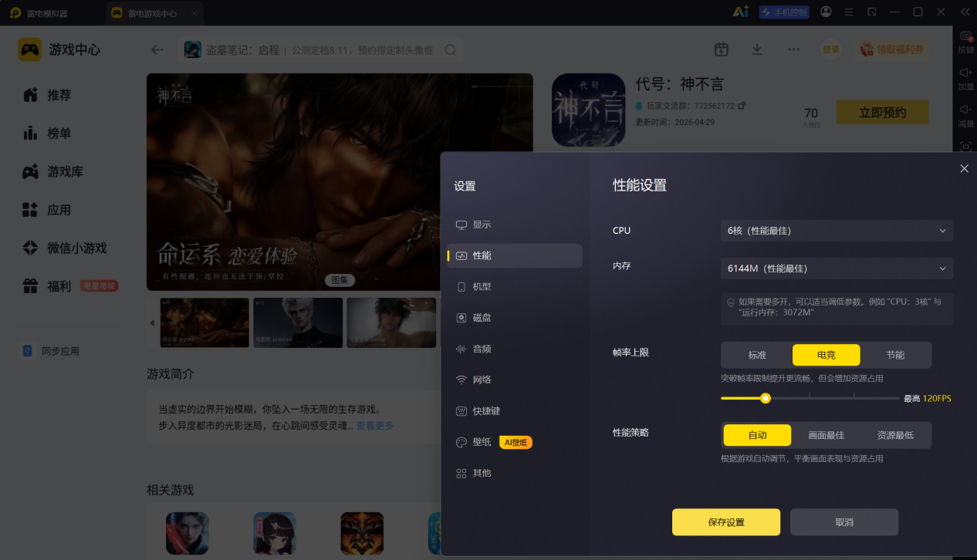Open the download manager icon in toolbar
Image resolution: width=977 pixels, height=560 pixels.
tap(757, 49)
